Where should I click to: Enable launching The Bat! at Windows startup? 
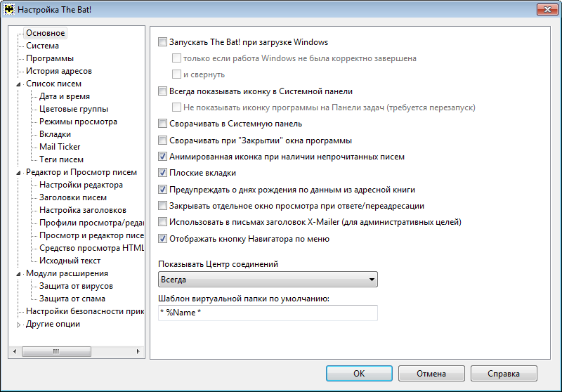coord(163,42)
